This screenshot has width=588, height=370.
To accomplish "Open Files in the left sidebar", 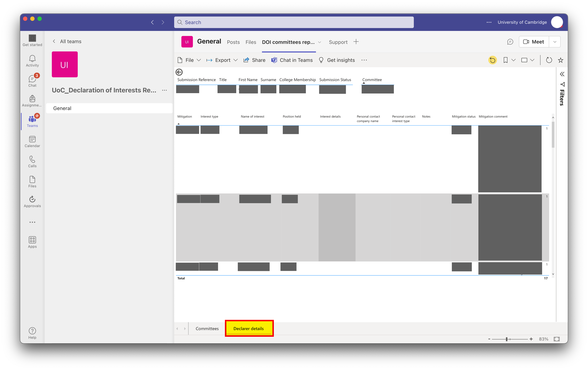I will point(32,182).
